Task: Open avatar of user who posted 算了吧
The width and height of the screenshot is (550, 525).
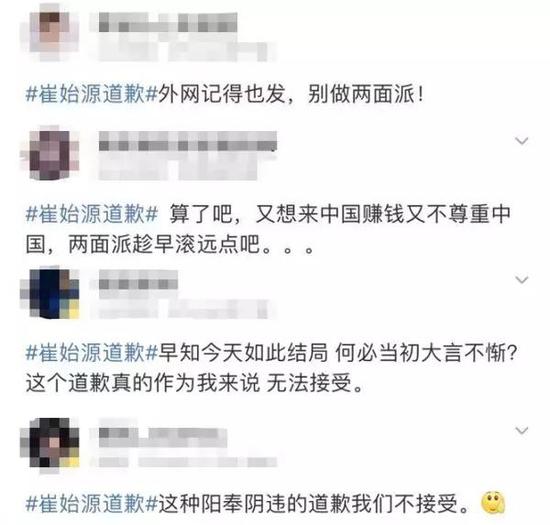Action: 52,153
